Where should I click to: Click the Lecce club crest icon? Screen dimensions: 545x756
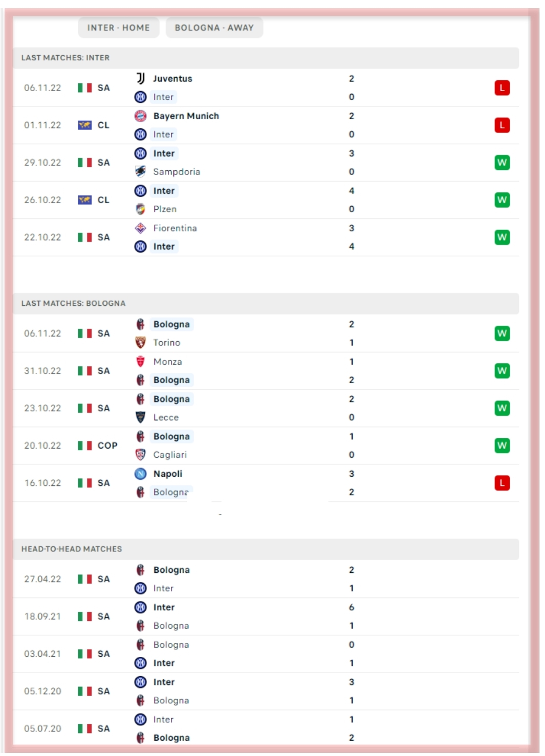pyautogui.click(x=140, y=417)
